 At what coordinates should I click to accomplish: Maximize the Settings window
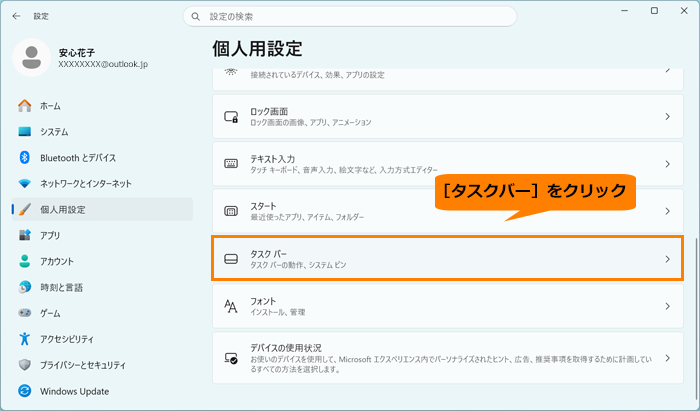654,11
